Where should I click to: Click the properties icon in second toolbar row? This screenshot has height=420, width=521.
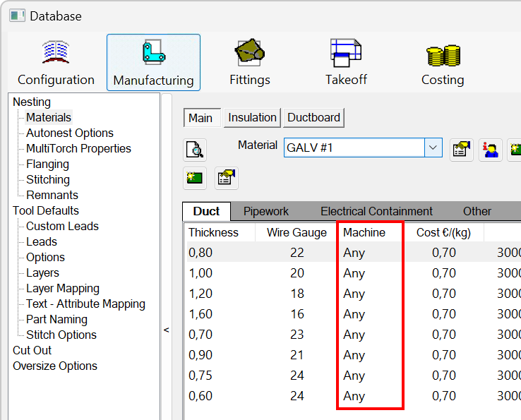pyautogui.click(x=226, y=178)
